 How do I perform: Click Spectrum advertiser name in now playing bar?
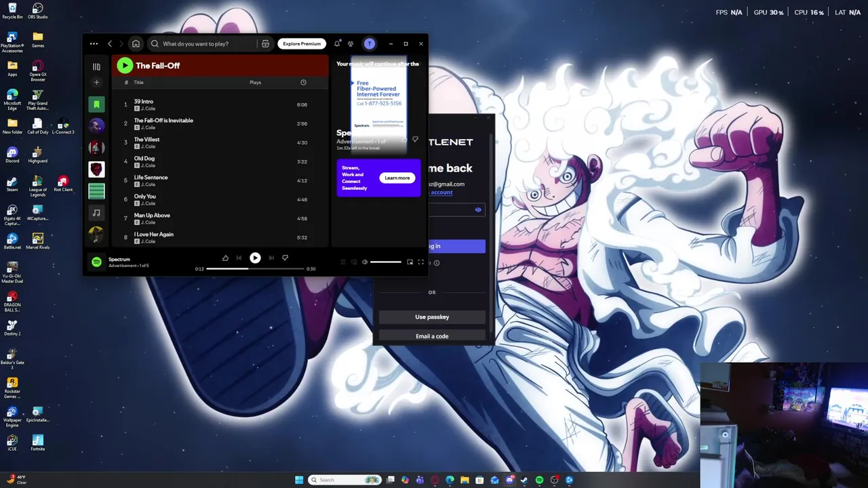(x=119, y=259)
